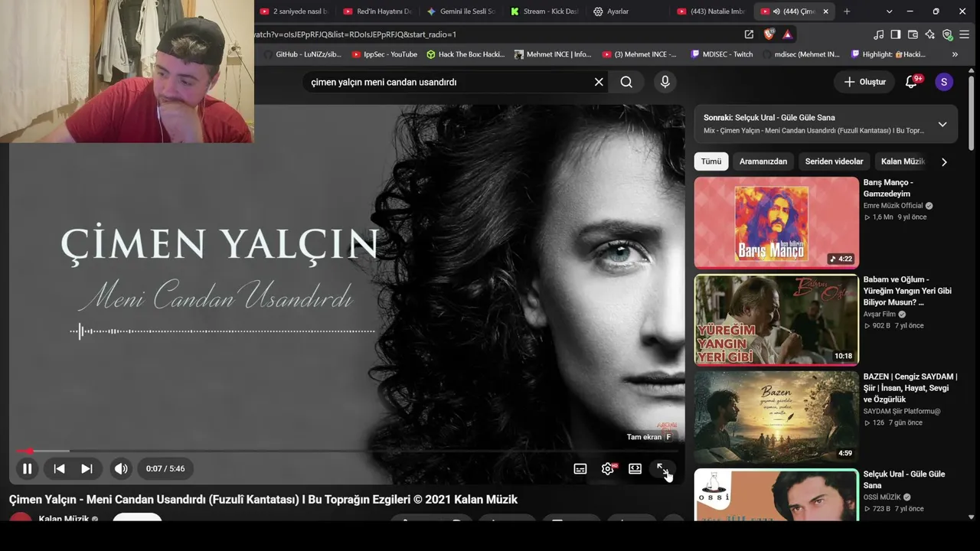The image size is (980, 551).
Task: Close the (444) Çimen YouTube tab
Action: pyautogui.click(x=825, y=11)
